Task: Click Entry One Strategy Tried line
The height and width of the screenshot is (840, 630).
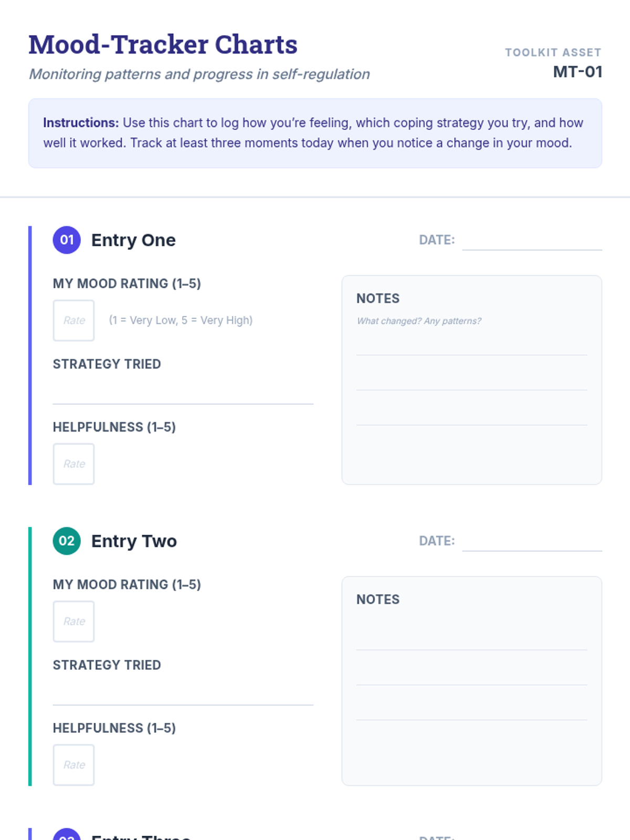Action: tap(183, 391)
